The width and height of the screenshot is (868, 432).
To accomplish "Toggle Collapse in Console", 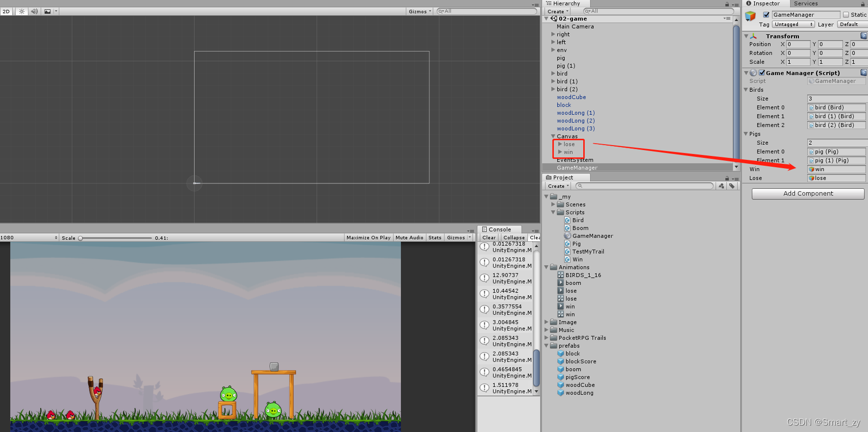I will click(514, 237).
